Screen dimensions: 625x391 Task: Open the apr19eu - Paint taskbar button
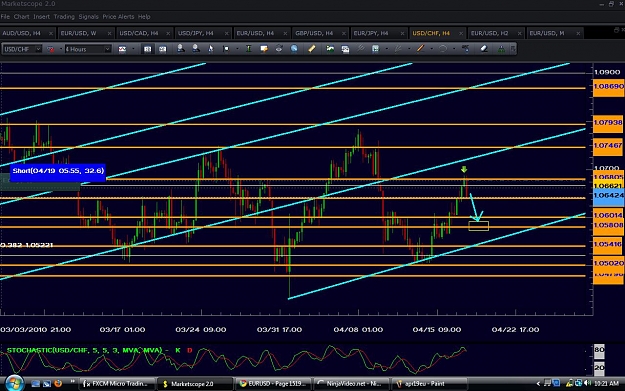coord(429,384)
